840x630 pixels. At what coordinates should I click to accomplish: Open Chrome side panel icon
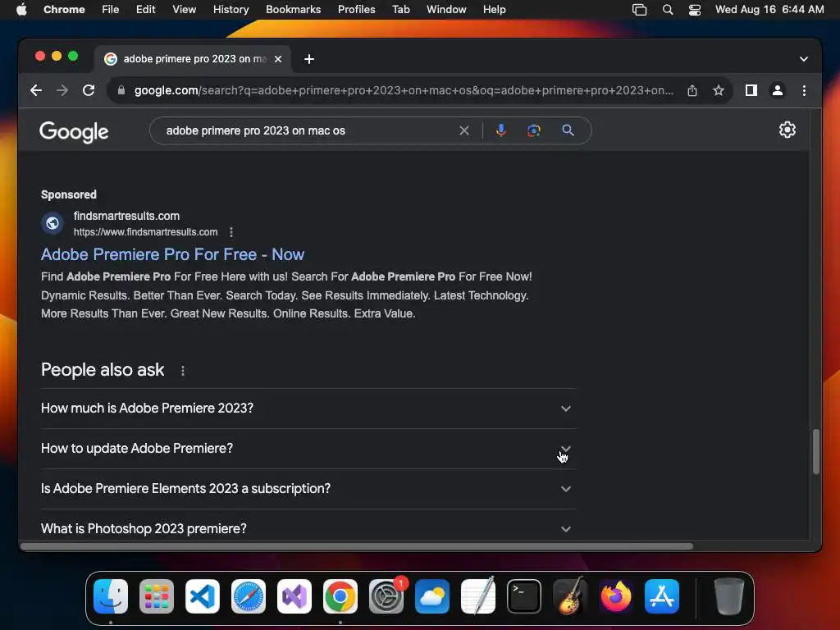point(751,90)
